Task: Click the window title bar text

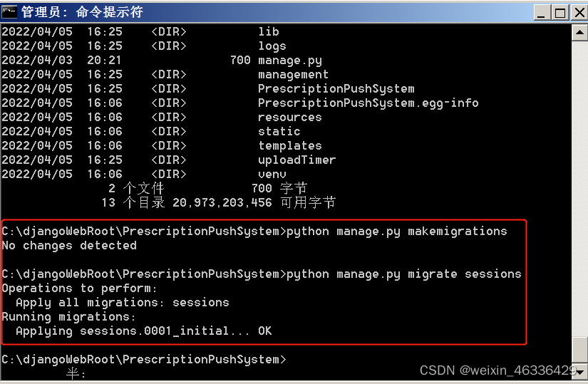Action: pos(82,12)
